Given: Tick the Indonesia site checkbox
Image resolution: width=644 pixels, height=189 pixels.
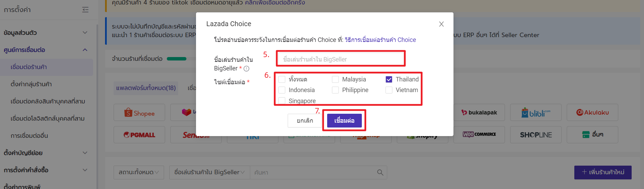Looking at the screenshot, I should tap(282, 90).
